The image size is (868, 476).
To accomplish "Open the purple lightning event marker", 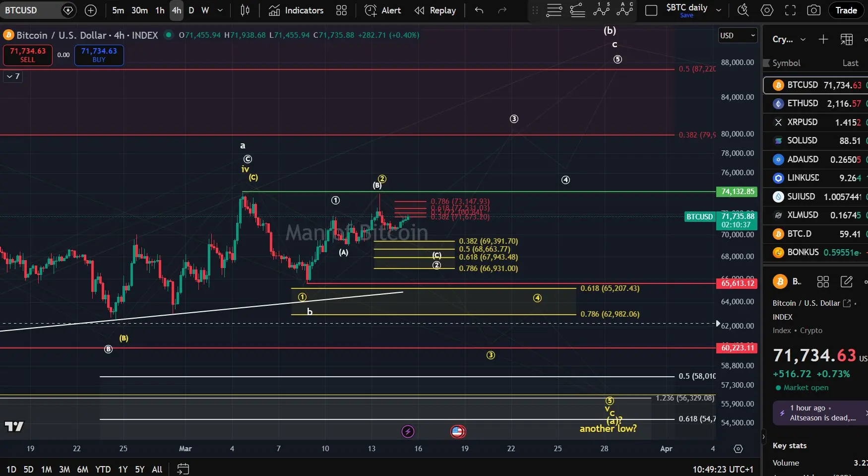I will point(408,431).
